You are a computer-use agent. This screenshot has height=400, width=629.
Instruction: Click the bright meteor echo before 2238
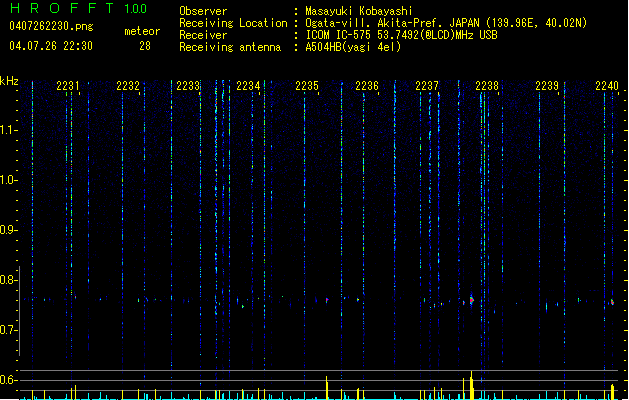click(x=471, y=300)
